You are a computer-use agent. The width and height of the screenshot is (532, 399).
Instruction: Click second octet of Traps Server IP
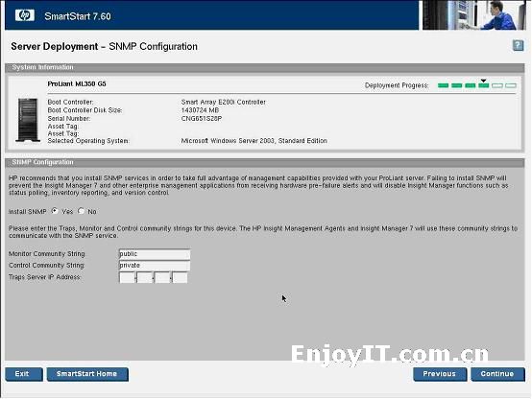[x=145, y=277]
